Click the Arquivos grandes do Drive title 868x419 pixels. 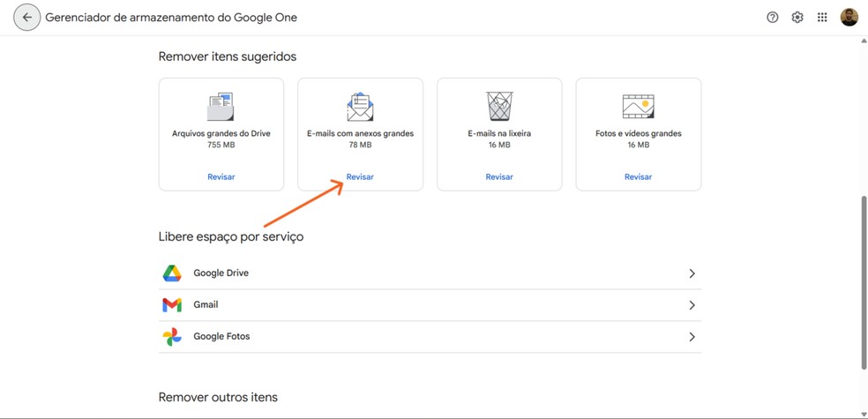point(221,133)
